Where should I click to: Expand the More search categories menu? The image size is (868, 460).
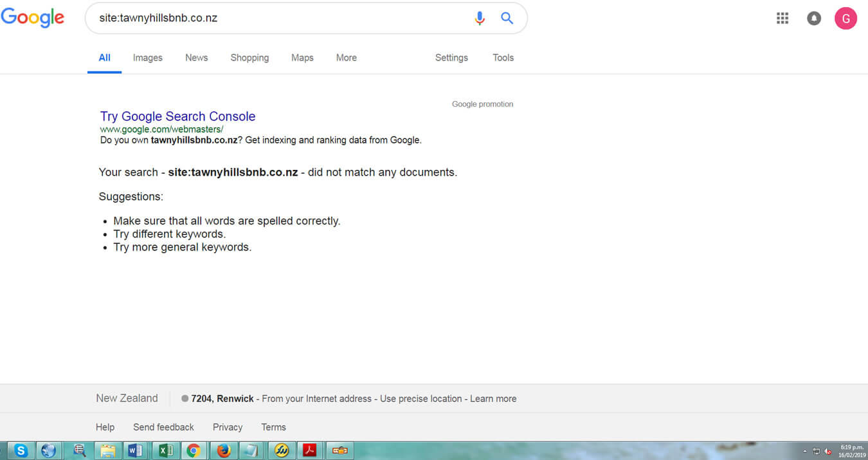[347, 58]
